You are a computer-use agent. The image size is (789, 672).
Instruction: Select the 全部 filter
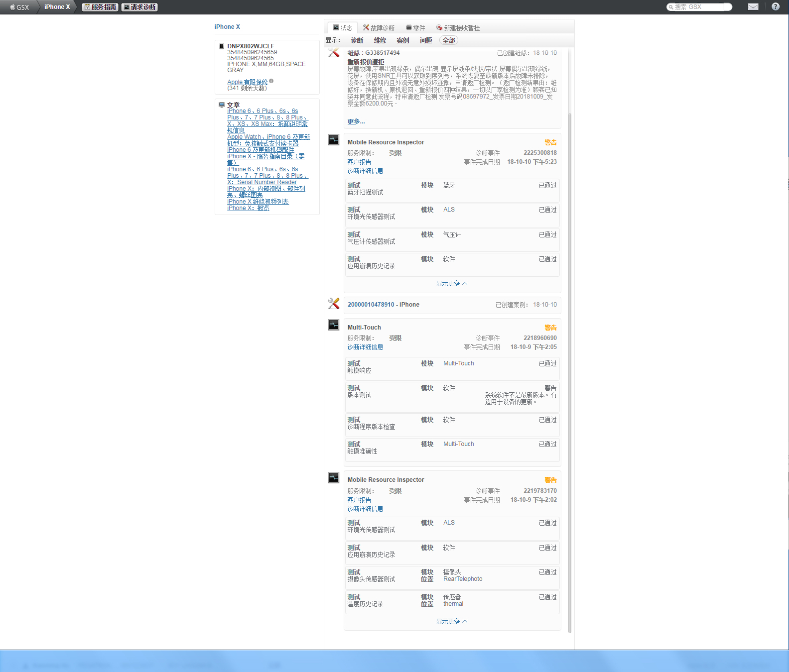click(x=449, y=41)
